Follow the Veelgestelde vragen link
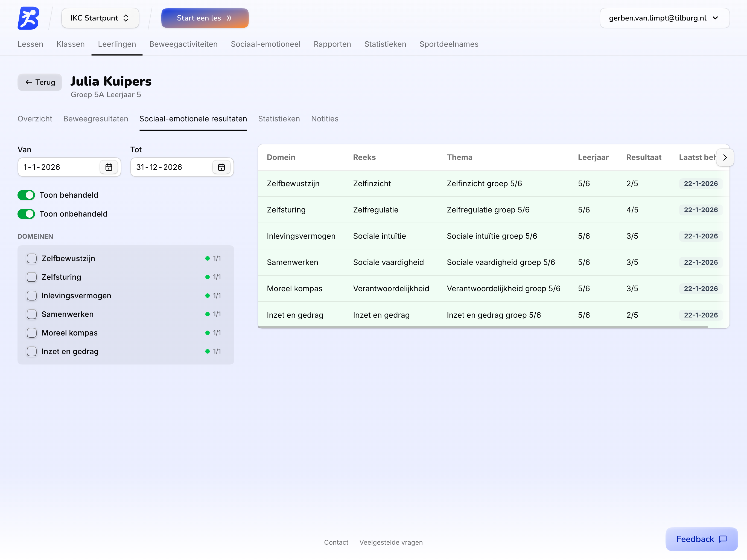 (x=391, y=542)
